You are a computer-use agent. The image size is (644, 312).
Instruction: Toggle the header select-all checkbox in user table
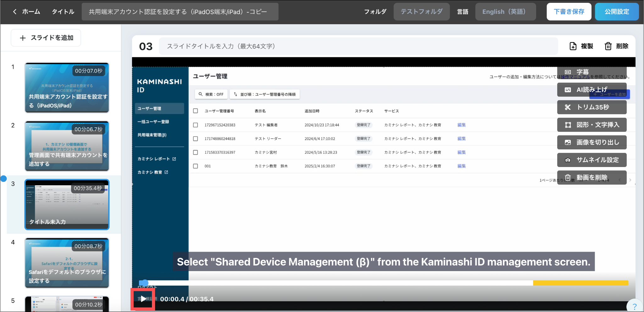[x=196, y=111]
